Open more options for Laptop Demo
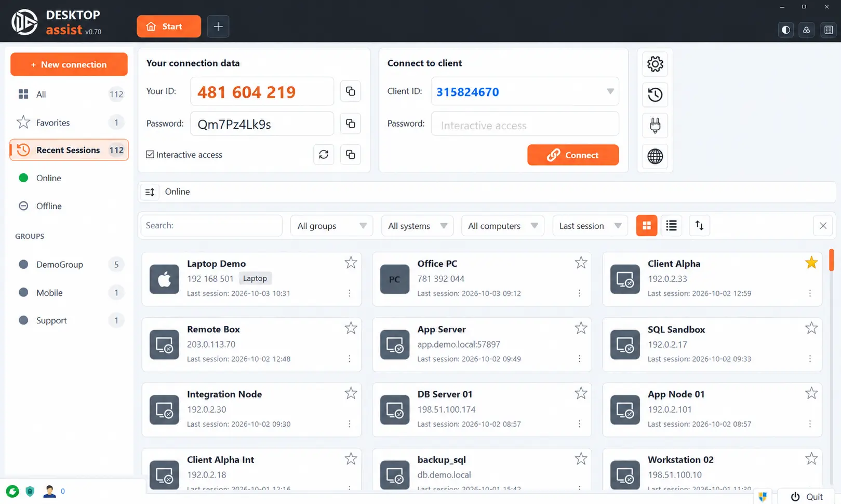This screenshot has height=504, width=841. point(350,293)
